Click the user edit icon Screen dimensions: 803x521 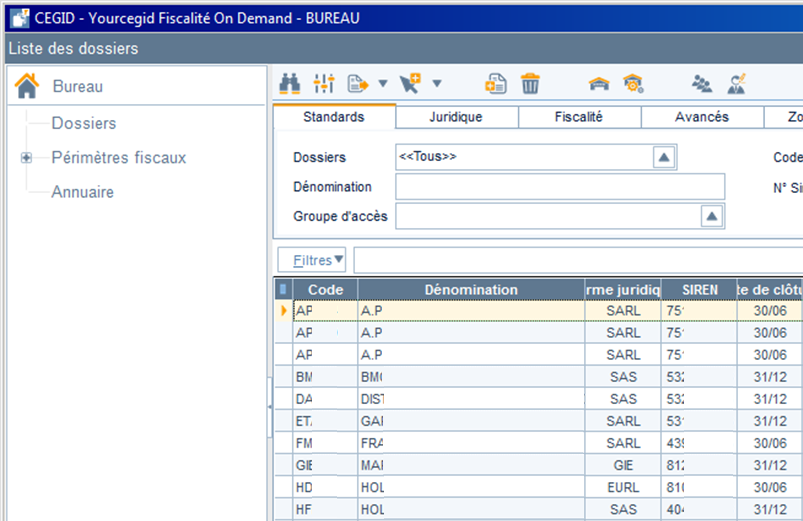[x=736, y=84]
